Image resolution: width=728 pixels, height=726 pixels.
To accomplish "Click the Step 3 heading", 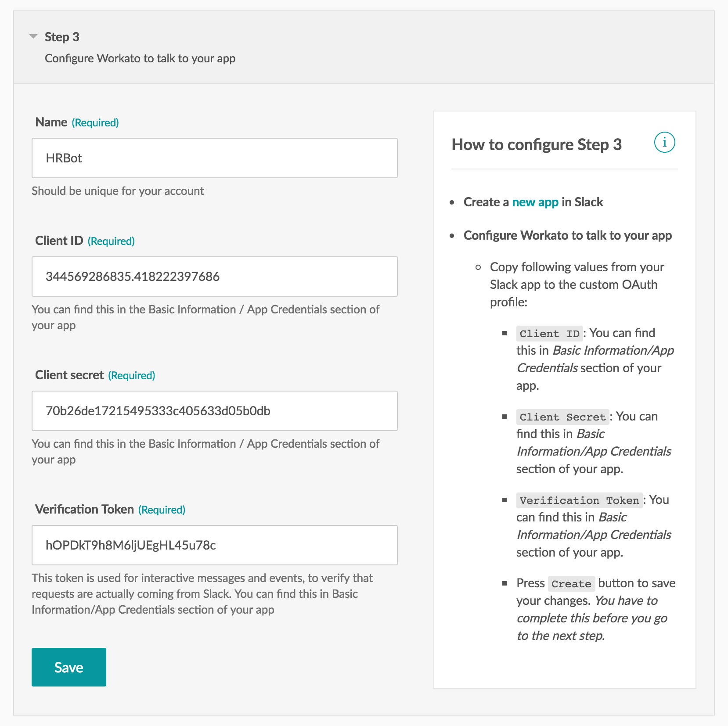I will [61, 36].
